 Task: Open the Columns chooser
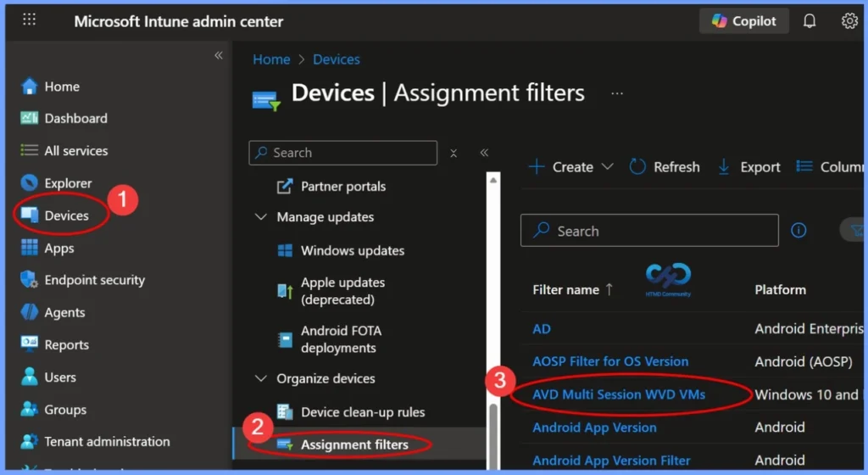click(x=829, y=166)
